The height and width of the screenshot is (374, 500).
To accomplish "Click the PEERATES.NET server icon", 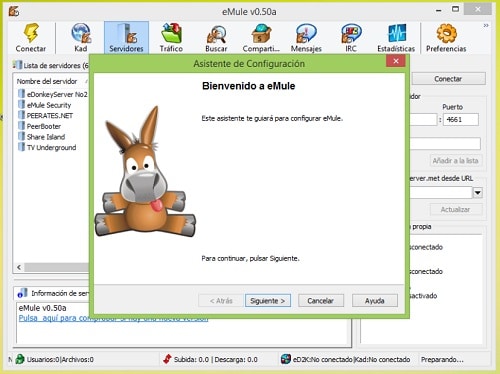I will point(22,115).
